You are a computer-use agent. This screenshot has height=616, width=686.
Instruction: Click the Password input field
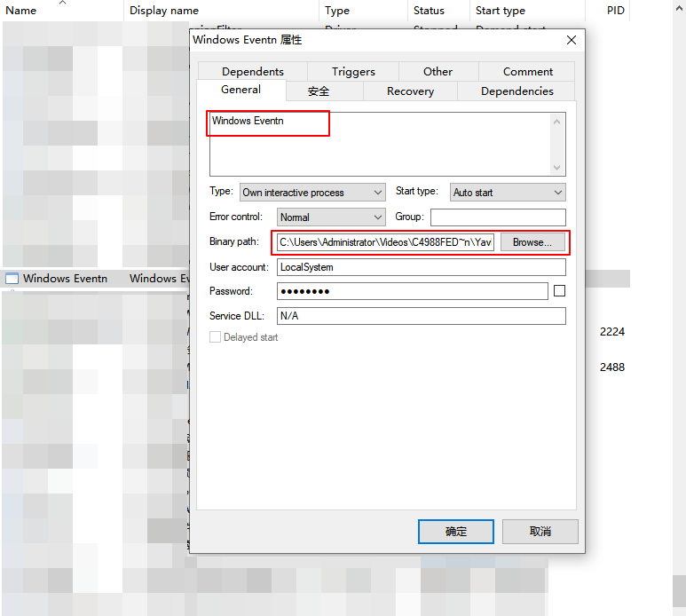pos(412,291)
